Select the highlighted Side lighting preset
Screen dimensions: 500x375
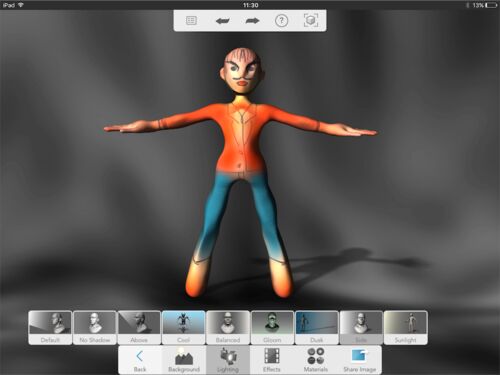pyautogui.click(x=361, y=328)
